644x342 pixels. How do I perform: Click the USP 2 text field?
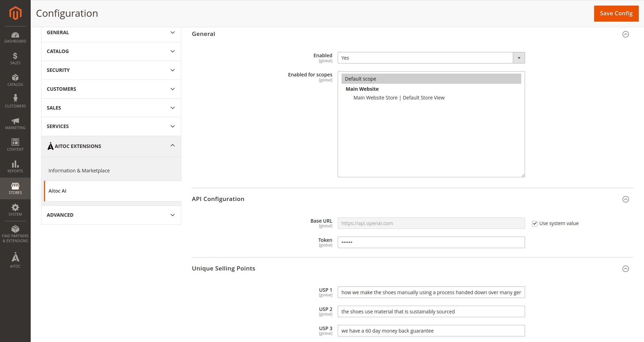click(431, 312)
